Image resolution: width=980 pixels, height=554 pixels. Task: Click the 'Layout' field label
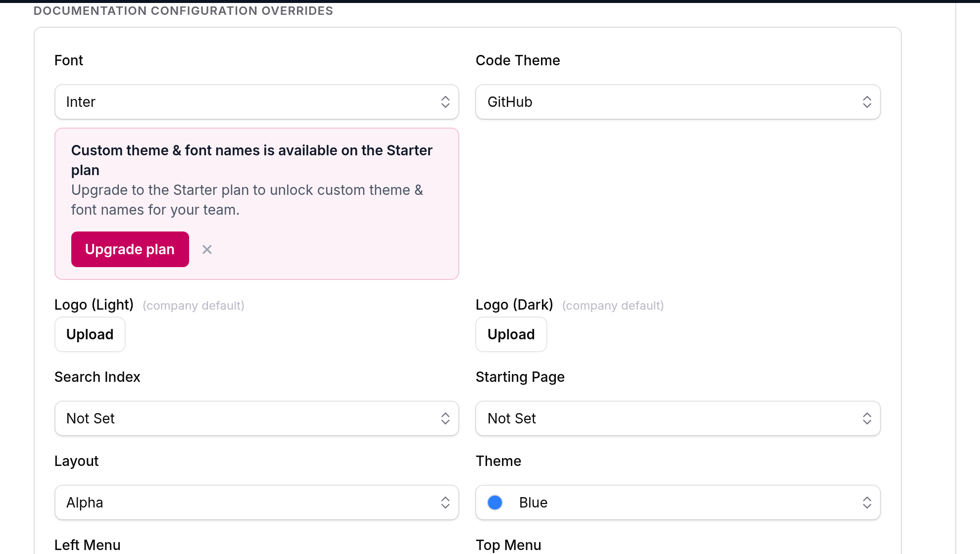[77, 461]
